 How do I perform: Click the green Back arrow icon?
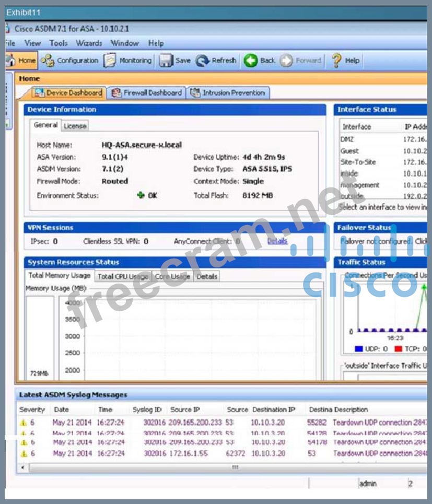pos(251,61)
